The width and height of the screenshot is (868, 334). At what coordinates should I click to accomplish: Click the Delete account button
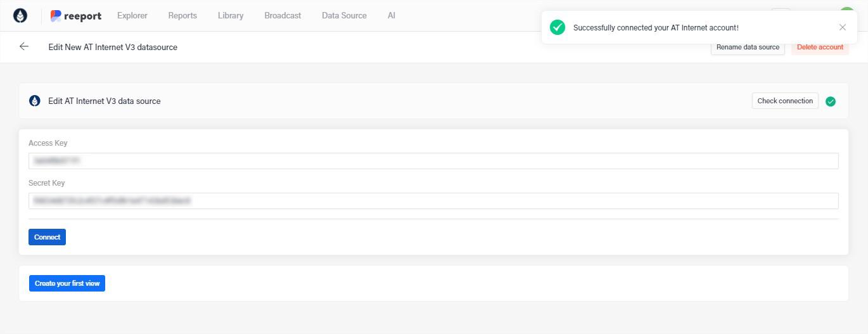820,48
